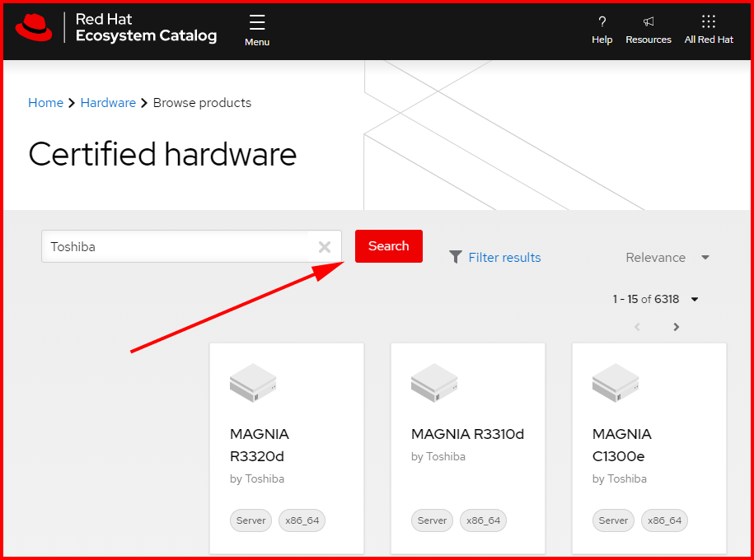Click the x86_64 tag on MAGNIA R3310d

[x=483, y=520]
